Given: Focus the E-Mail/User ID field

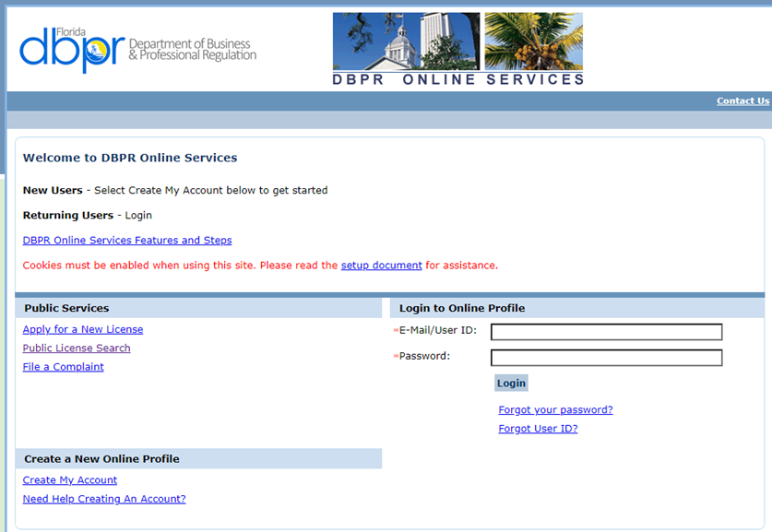Looking at the screenshot, I should [x=606, y=332].
